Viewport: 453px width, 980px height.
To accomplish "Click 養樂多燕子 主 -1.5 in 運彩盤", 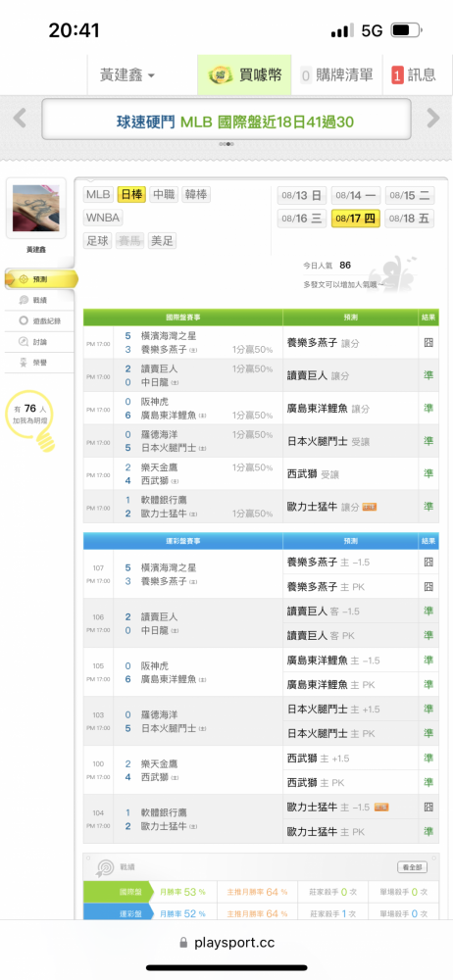I will 327,563.
